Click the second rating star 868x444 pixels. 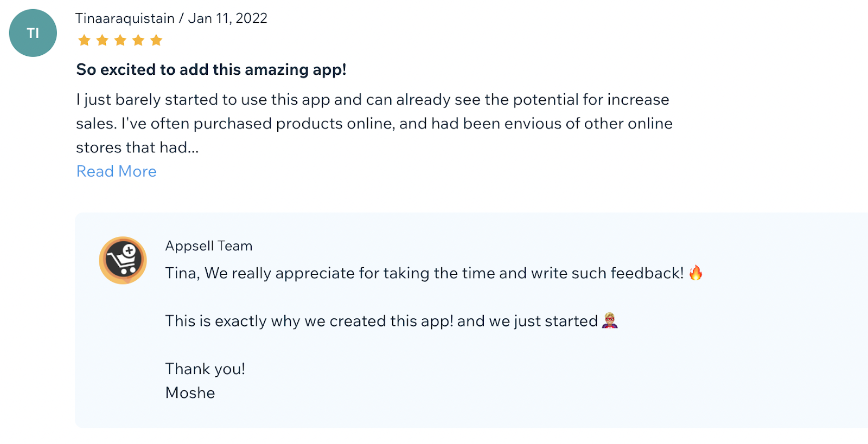(102, 40)
